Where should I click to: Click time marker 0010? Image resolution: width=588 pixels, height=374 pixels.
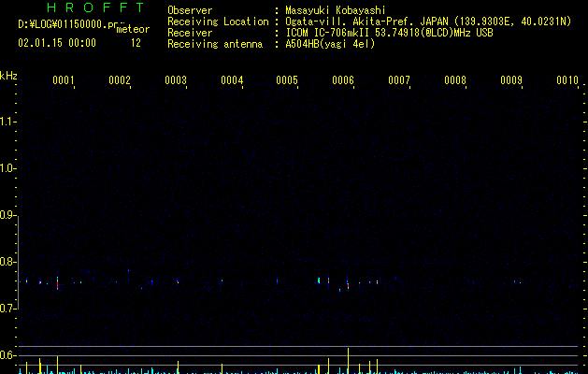567,80
